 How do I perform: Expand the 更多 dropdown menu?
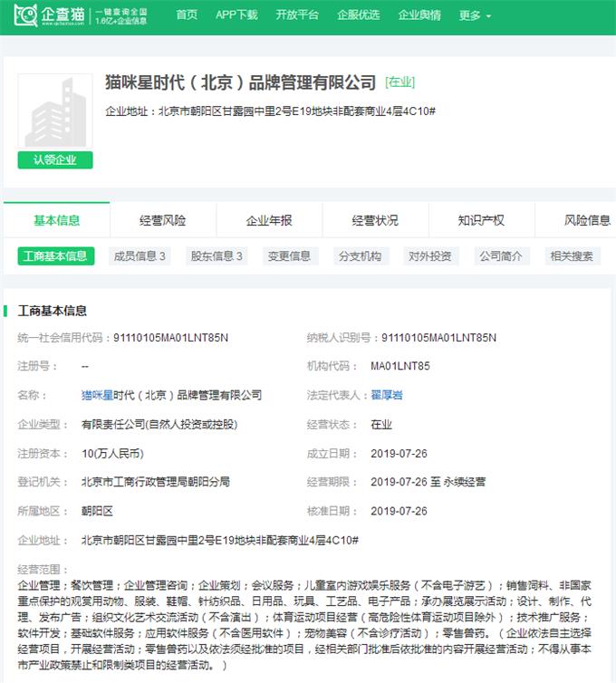(x=475, y=15)
